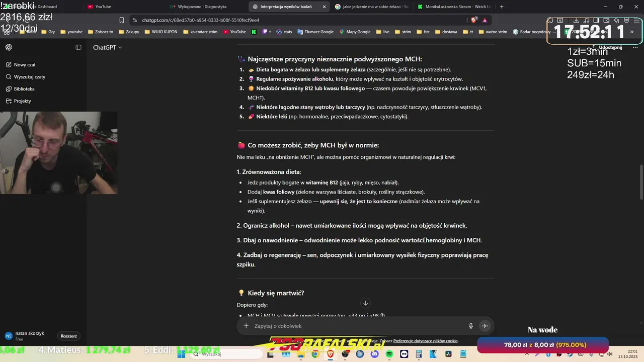Switch to Wylogowano | Diagnostyka tab
Image resolution: width=644 pixels, height=362 pixels.
click(x=207, y=7)
